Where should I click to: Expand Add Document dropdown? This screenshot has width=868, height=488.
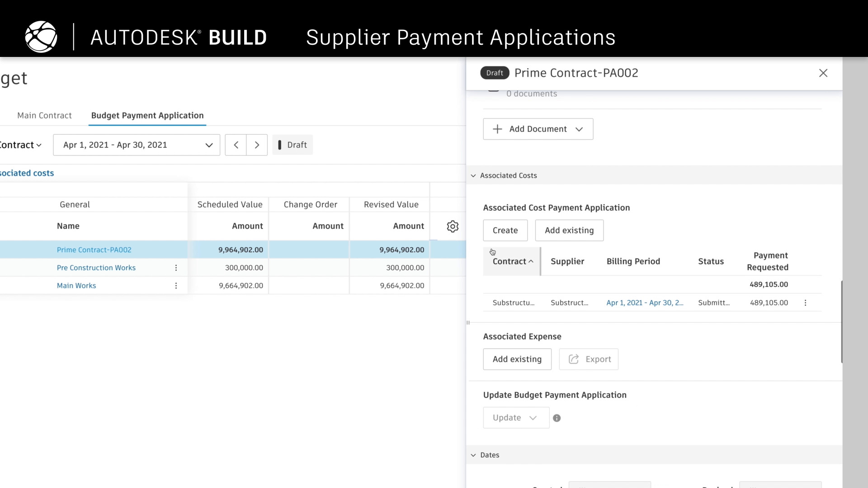click(538, 129)
